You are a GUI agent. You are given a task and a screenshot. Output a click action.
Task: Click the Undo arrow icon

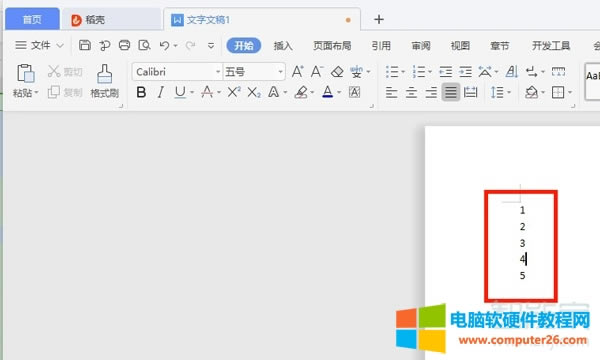click(x=165, y=46)
